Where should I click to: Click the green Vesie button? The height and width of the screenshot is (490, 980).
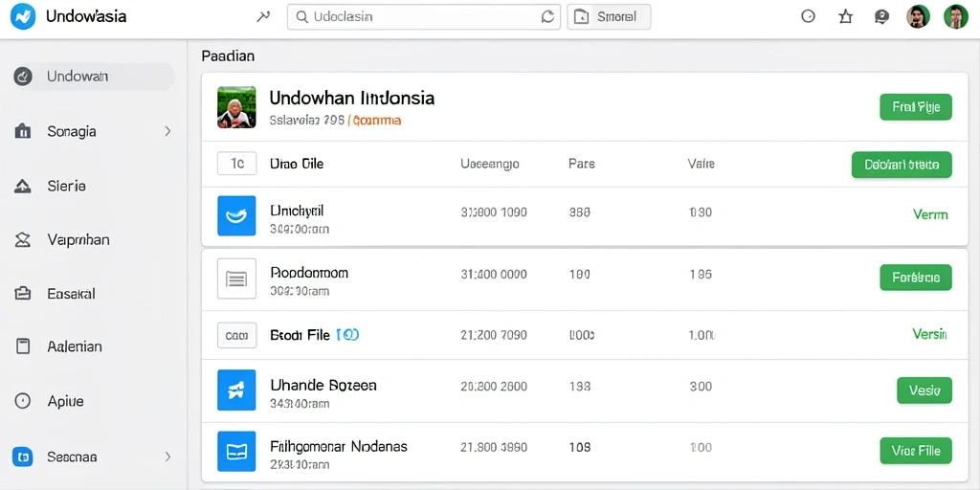924,390
